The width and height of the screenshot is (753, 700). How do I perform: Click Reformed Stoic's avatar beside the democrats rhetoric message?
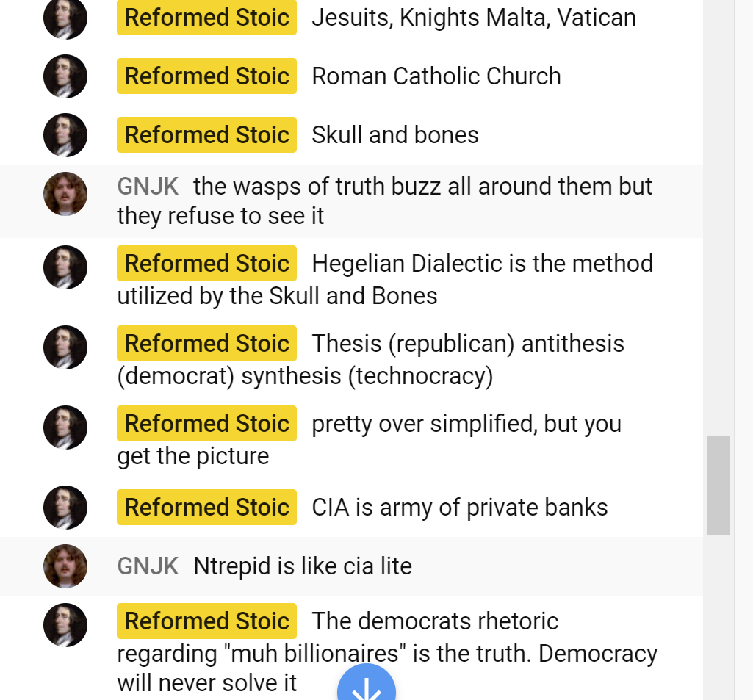(x=65, y=625)
